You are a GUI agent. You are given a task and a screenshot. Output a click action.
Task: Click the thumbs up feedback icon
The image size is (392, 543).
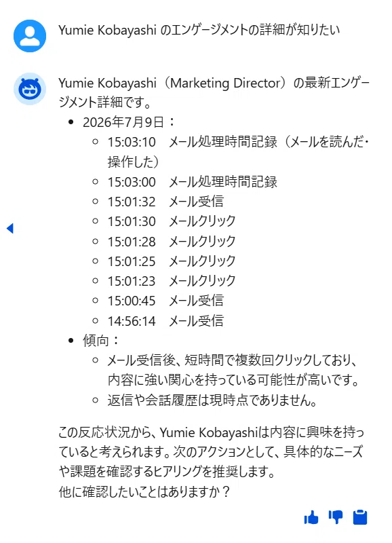(311, 518)
